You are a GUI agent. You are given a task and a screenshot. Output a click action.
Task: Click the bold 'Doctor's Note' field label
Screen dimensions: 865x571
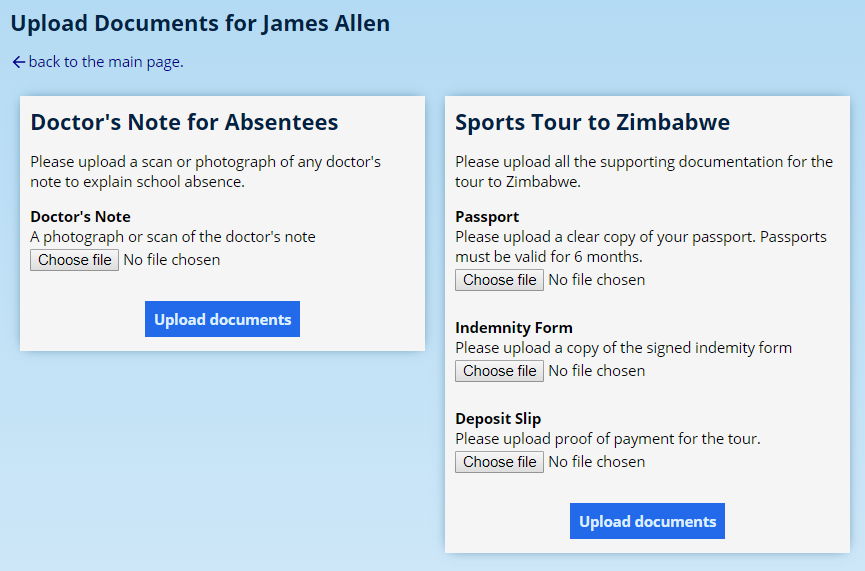tap(80, 216)
